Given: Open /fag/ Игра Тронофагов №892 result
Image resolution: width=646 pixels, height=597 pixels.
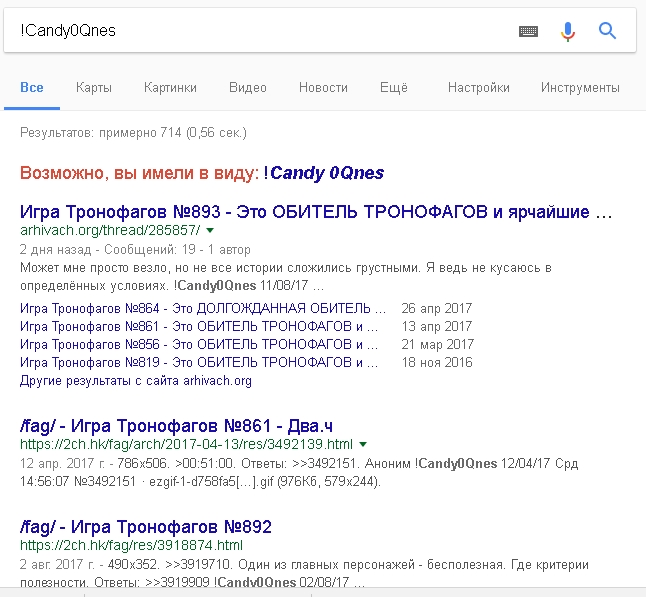Looking at the screenshot, I should coord(146,526).
